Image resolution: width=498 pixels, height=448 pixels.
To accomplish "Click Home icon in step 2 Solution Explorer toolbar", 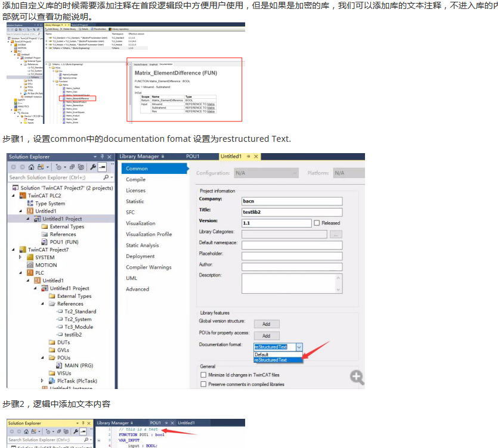I will pos(26,431).
